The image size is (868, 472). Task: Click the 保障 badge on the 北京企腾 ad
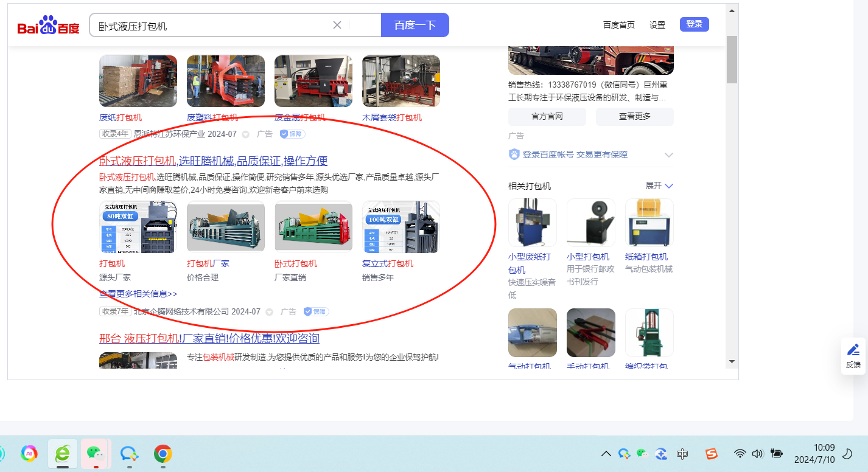[x=317, y=311]
